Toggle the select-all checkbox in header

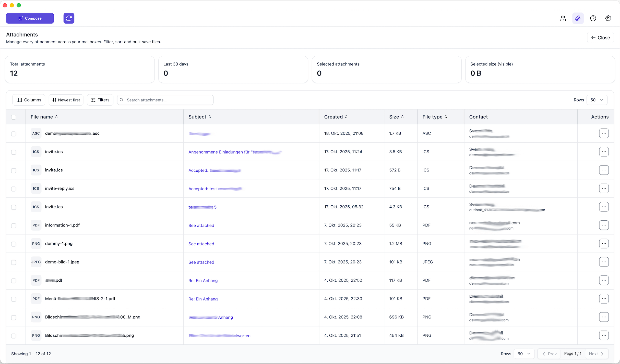tap(14, 117)
